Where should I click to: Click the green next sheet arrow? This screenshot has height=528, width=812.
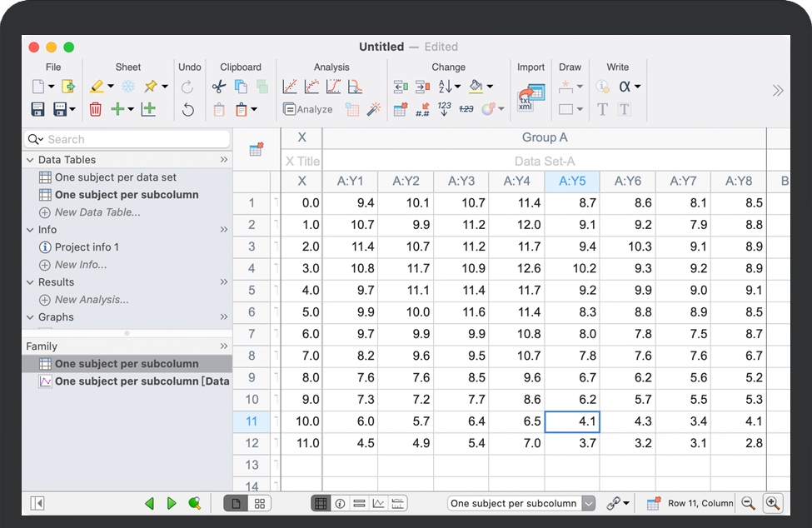pos(172,503)
